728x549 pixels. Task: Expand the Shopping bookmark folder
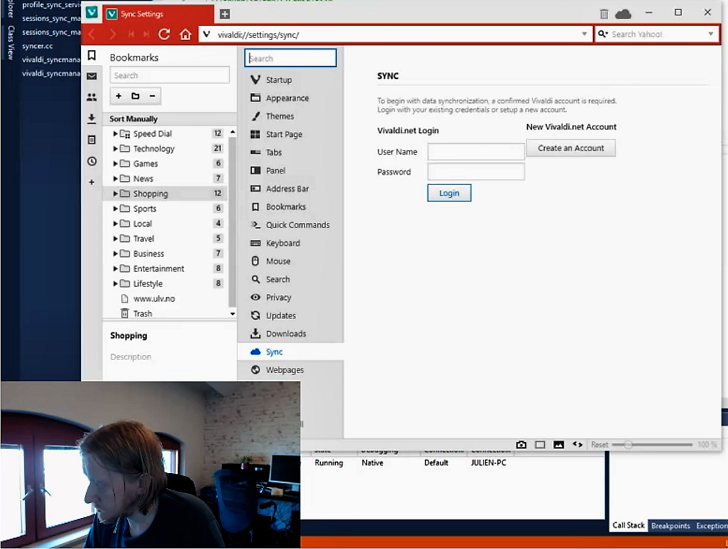[x=115, y=194]
